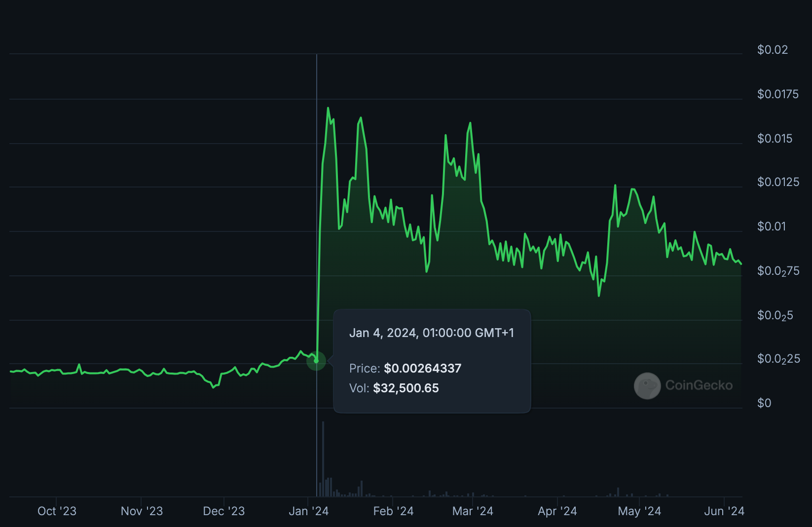
Task: Click the $0.01 price axis label
Action: (x=772, y=226)
